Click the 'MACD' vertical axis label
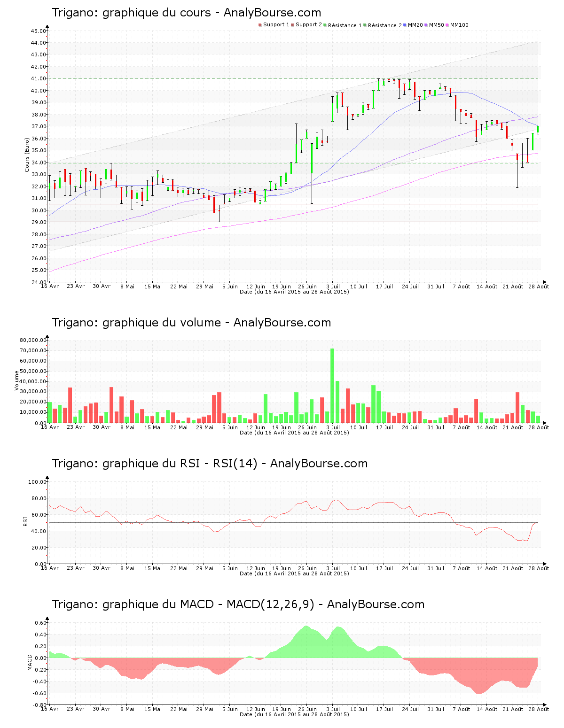564x728 pixels. click(30, 662)
